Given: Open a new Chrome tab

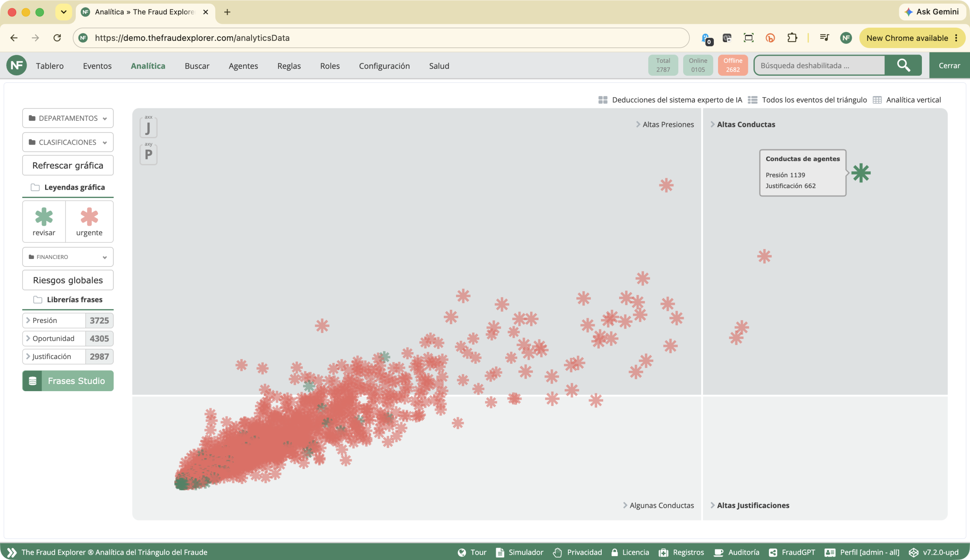Looking at the screenshot, I should tap(227, 12).
